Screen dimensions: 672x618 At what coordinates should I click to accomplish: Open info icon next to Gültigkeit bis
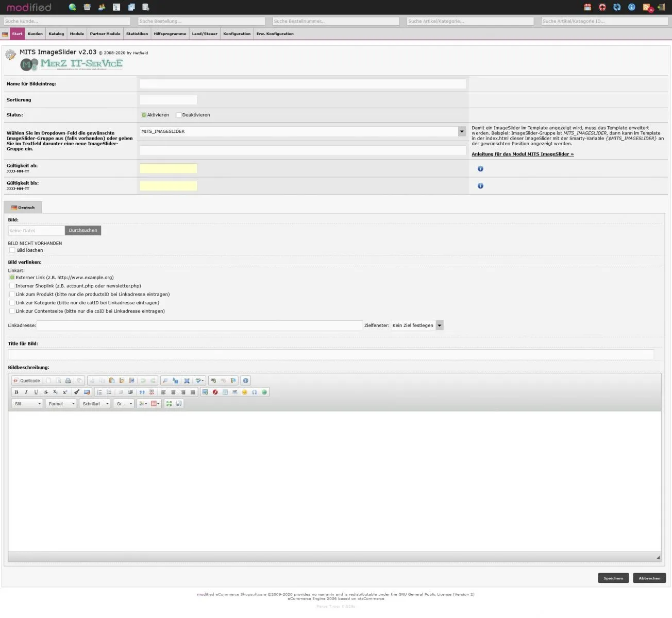coord(480,186)
